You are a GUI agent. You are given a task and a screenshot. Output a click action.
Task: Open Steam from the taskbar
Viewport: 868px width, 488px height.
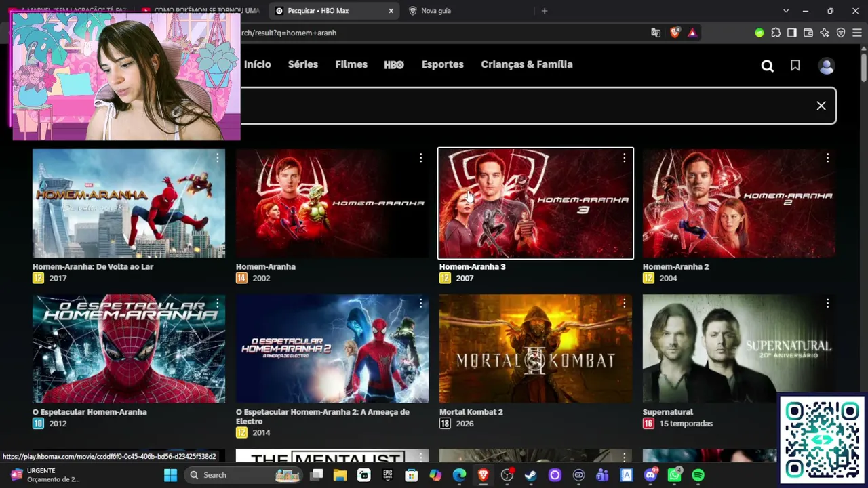(531, 475)
